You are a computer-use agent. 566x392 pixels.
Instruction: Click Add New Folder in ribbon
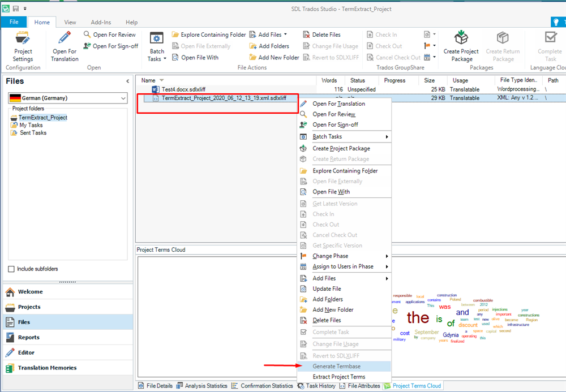(x=274, y=57)
